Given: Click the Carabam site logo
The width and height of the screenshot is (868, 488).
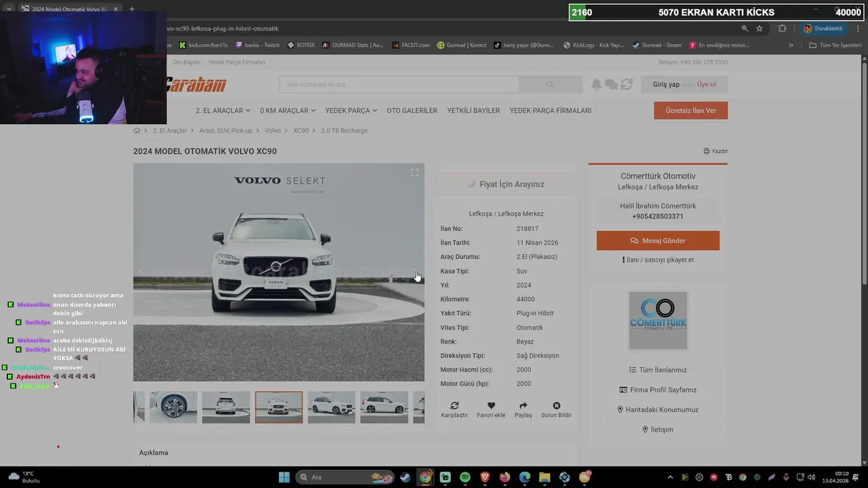Looking at the screenshot, I should tap(196, 85).
